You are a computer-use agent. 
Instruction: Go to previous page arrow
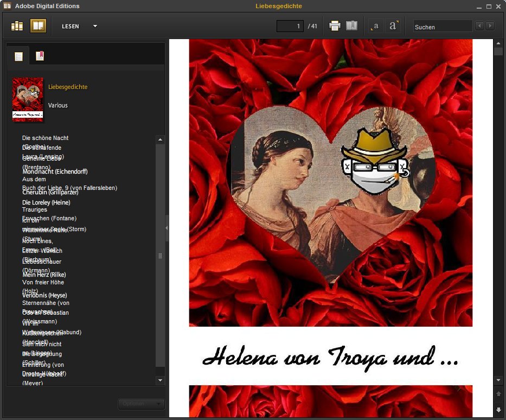coord(498,394)
